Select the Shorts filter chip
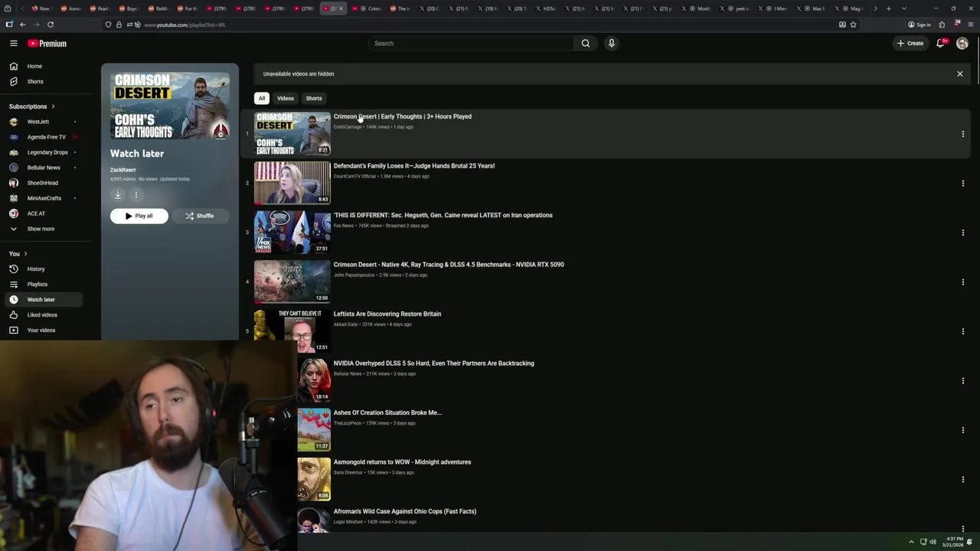This screenshot has width=980, height=551. click(x=314, y=99)
